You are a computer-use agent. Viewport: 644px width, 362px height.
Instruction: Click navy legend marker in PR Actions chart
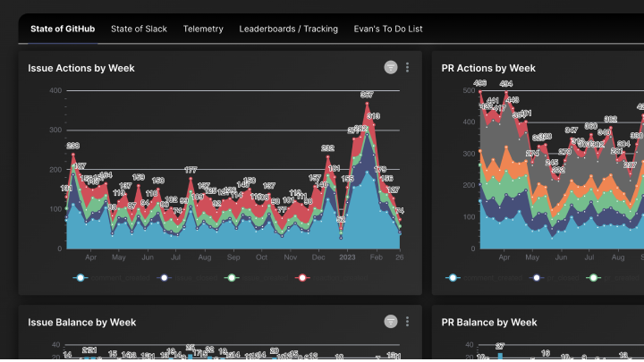click(536, 278)
